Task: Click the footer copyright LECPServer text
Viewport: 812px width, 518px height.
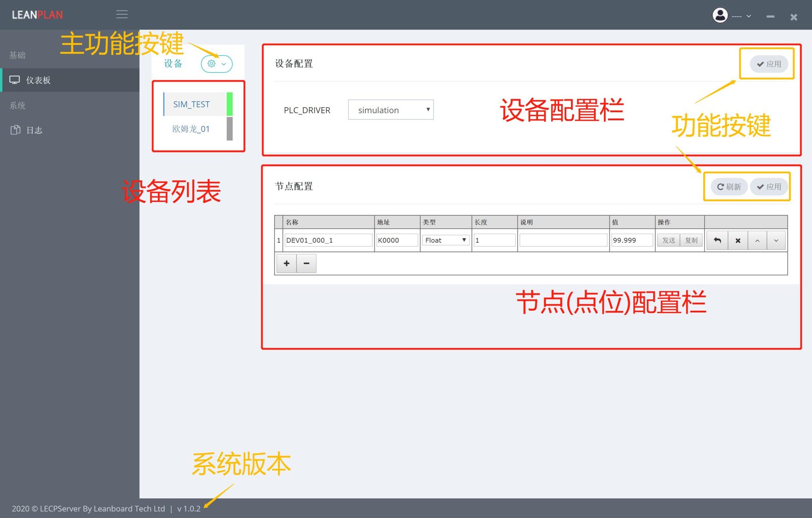Action: tap(88, 508)
